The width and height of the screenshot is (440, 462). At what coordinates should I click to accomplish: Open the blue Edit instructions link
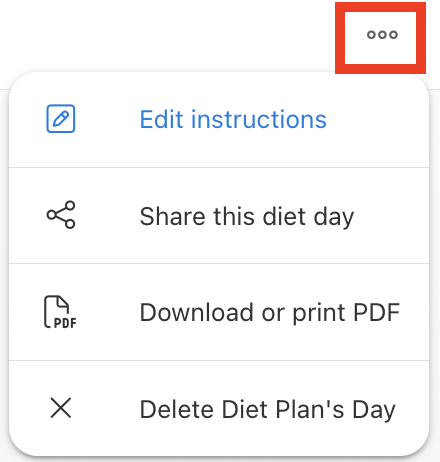point(233,119)
